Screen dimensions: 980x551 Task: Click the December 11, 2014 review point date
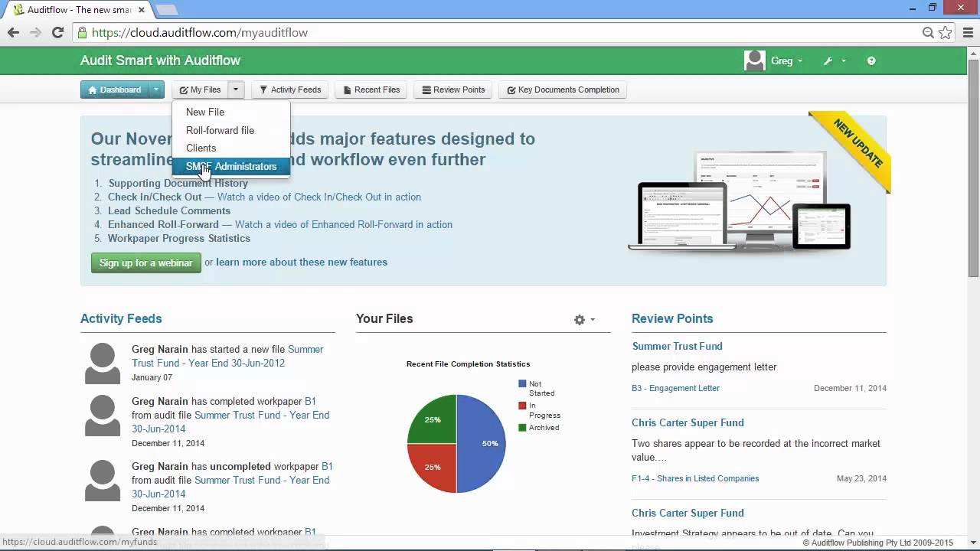point(850,388)
